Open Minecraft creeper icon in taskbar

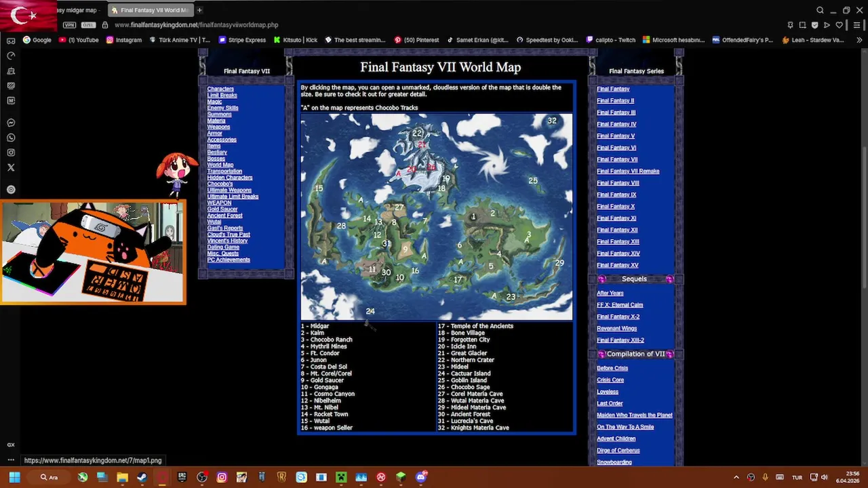tap(341, 477)
